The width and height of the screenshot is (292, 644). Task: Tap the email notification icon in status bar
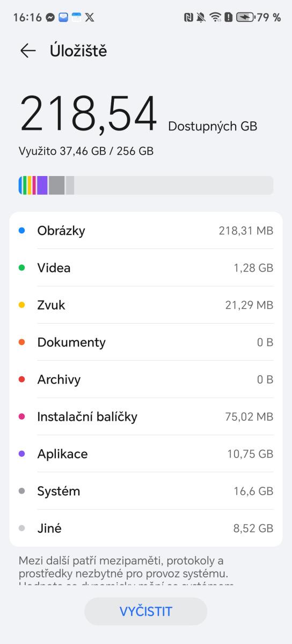tap(63, 17)
